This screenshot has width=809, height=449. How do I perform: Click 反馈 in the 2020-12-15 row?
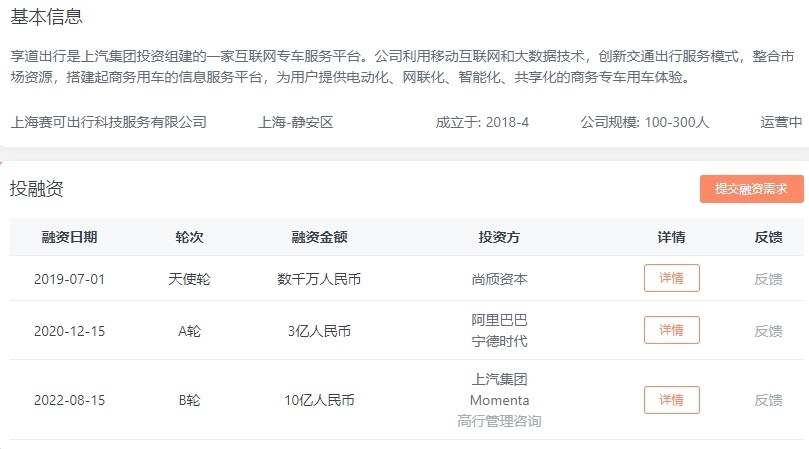click(768, 331)
